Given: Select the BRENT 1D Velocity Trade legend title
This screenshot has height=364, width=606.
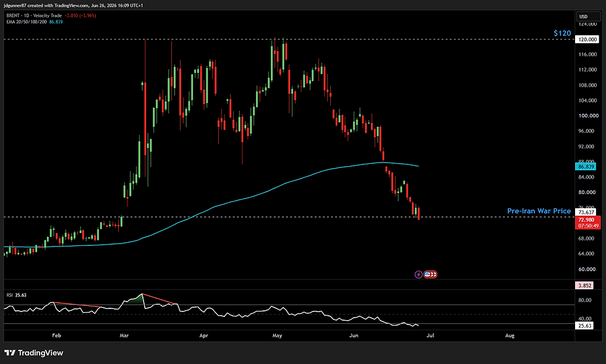Looking at the screenshot, I should (34, 15).
